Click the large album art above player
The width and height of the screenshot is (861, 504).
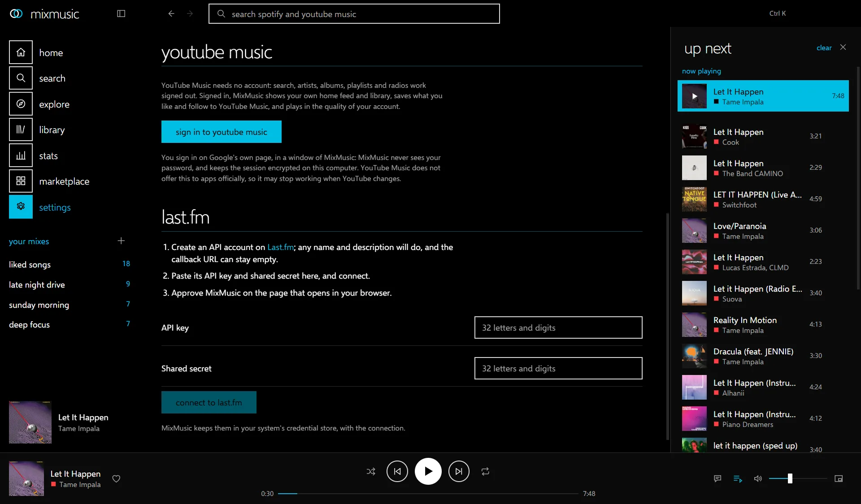pyautogui.click(x=30, y=422)
